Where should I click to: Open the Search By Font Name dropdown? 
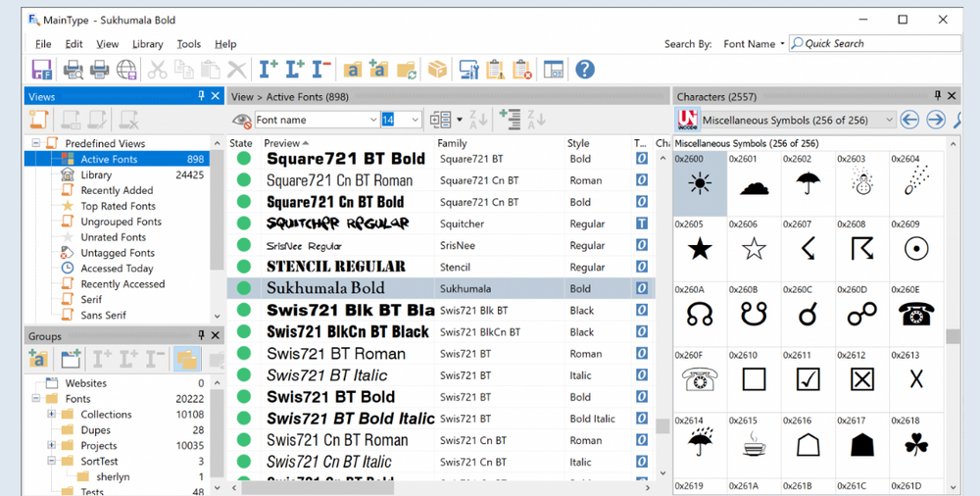[753, 44]
